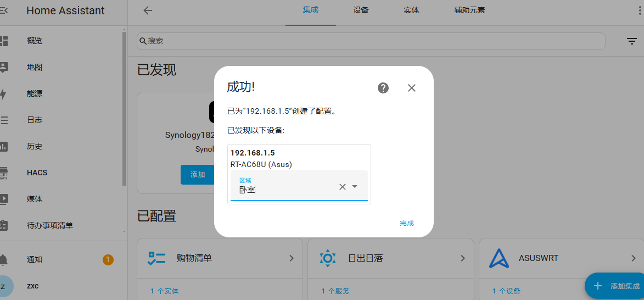Select the 实体 tab
Screen dimensions: 644x300
411,10
